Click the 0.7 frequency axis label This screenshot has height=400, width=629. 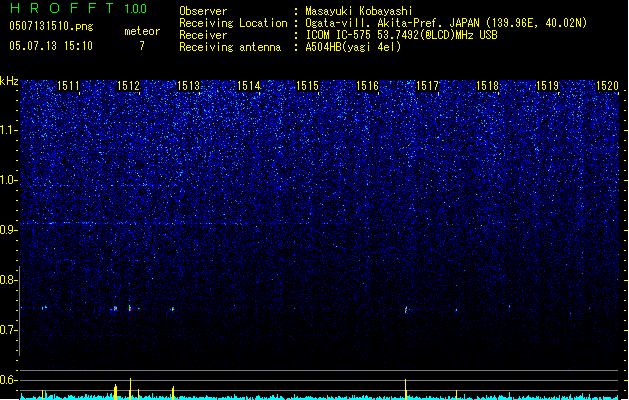(8, 330)
